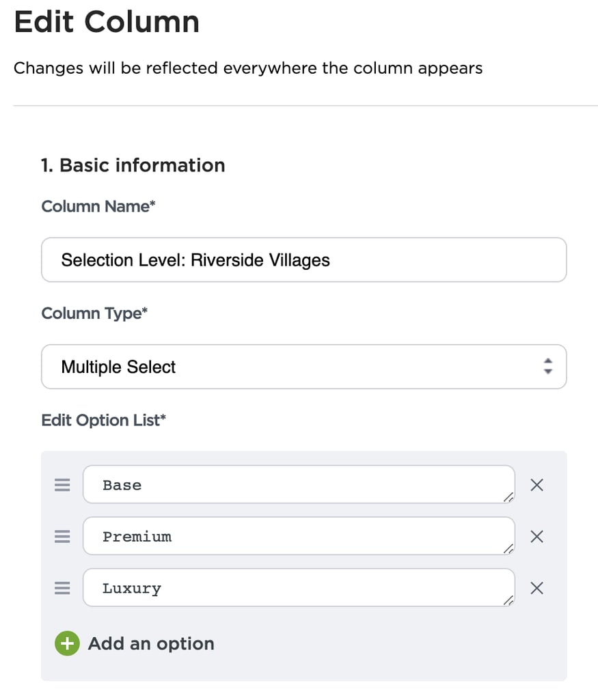Click inside the Premium option text box
Viewport: 598px width, 700px height.
click(299, 535)
